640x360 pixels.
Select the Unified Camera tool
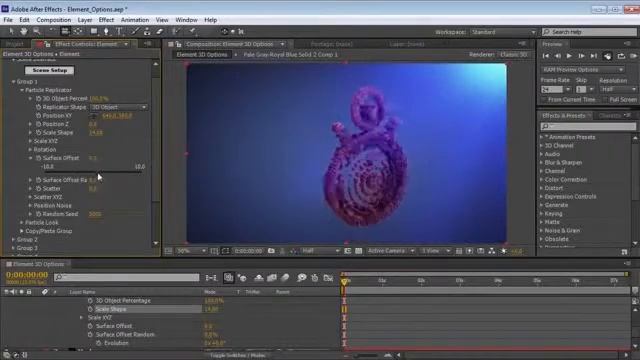pos(65,31)
